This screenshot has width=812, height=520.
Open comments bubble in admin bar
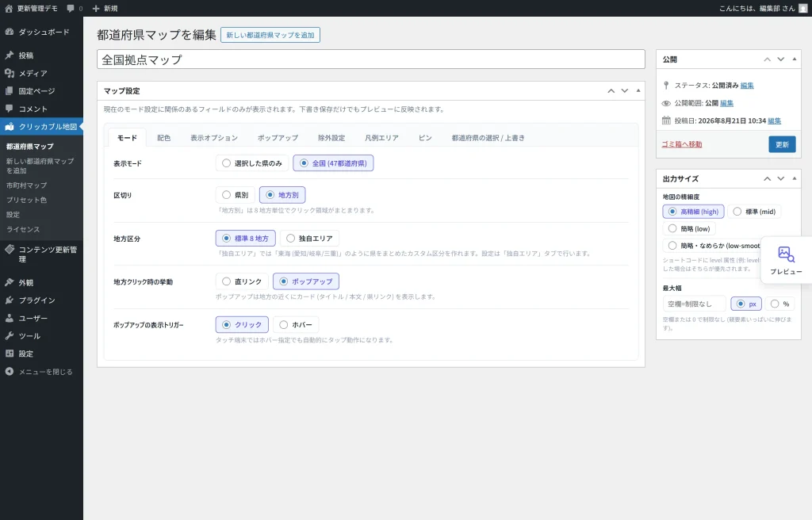(x=71, y=8)
